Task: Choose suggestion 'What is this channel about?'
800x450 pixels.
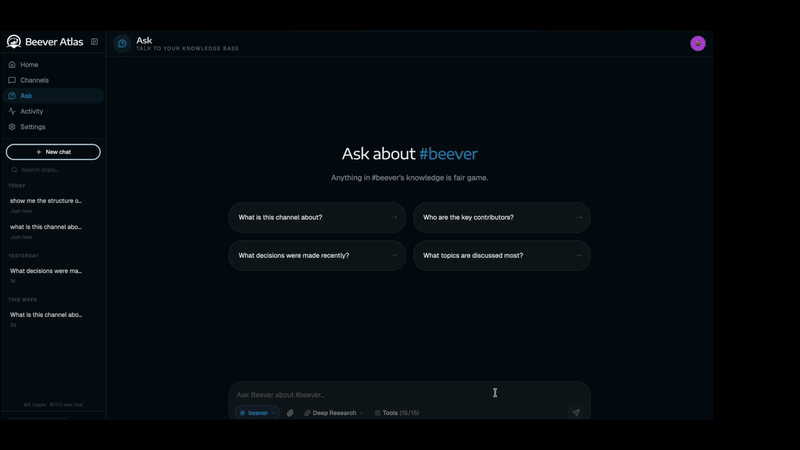Action: tap(317, 217)
